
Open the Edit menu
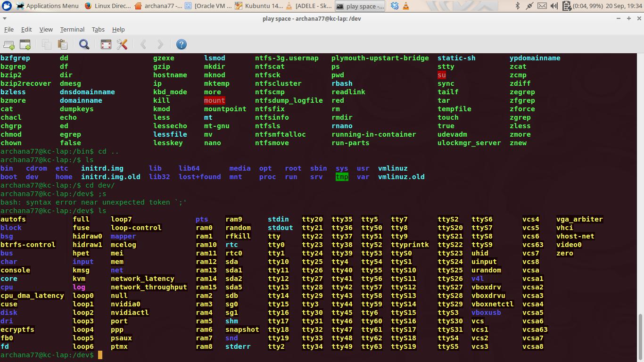pyautogui.click(x=26, y=29)
